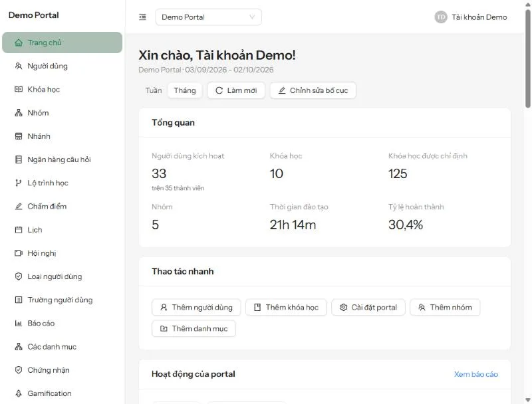Viewport: 532px width, 404px height.
Task: Click the chevron arrow in portal selector
Action: coord(252,17)
